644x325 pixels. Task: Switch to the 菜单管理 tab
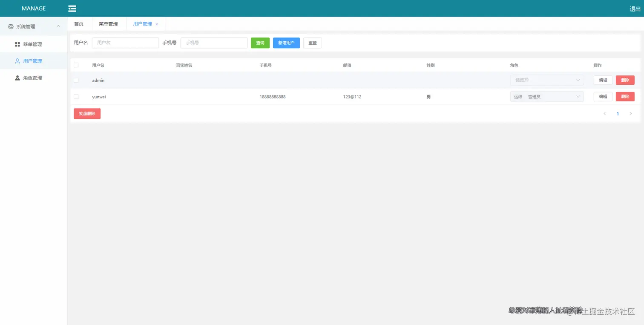click(109, 24)
